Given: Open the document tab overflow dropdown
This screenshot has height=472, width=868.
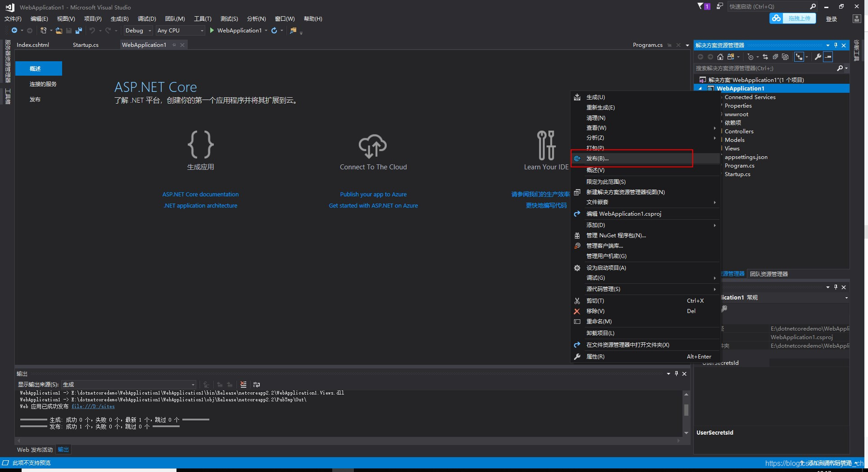Looking at the screenshot, I should point(687,45).
